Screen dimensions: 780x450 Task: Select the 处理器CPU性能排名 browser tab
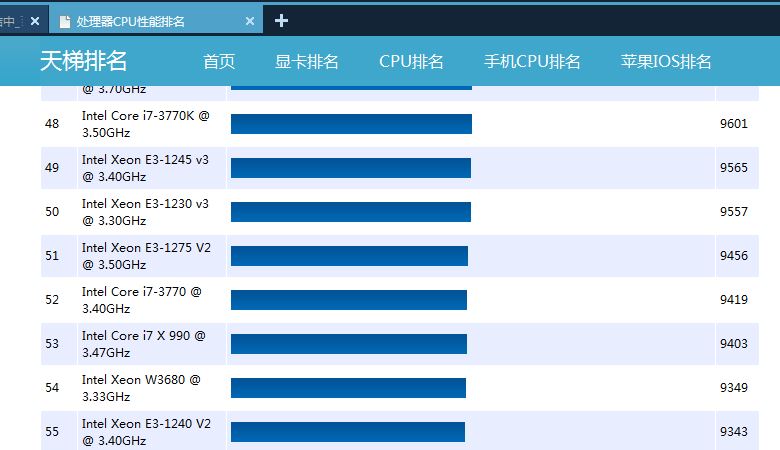[156, 20]
